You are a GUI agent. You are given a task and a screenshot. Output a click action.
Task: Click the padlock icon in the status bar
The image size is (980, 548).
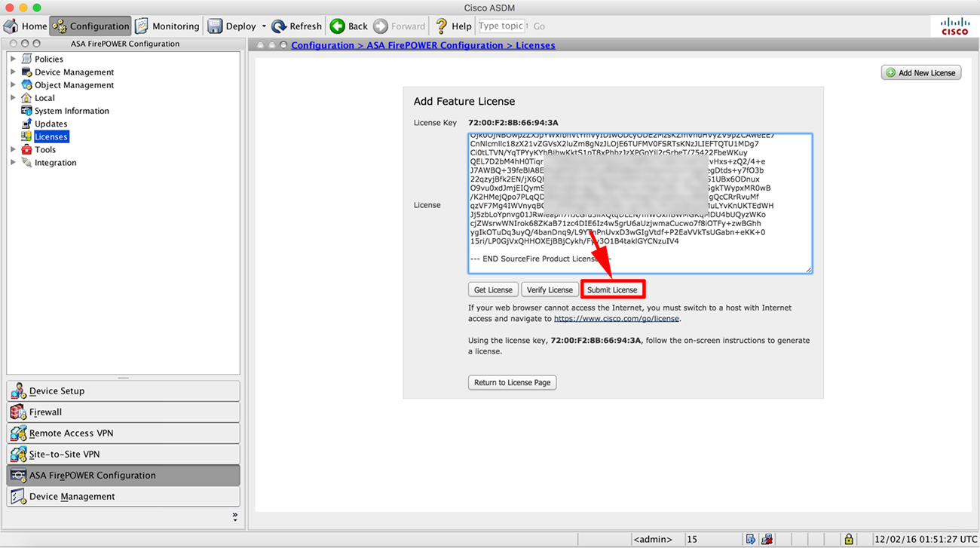point(849,539)
